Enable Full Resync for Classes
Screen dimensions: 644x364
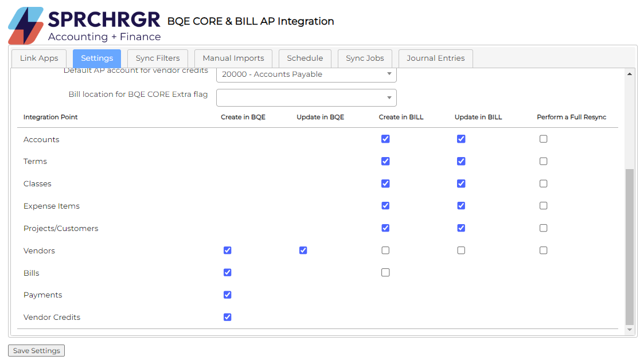544,184
